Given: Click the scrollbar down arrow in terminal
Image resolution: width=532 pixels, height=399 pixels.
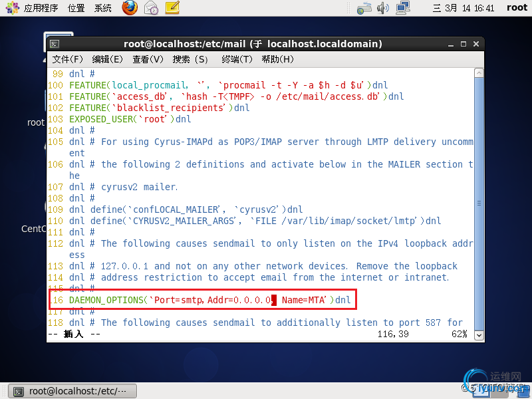Looking at the screenshot, I should [479, 335].
